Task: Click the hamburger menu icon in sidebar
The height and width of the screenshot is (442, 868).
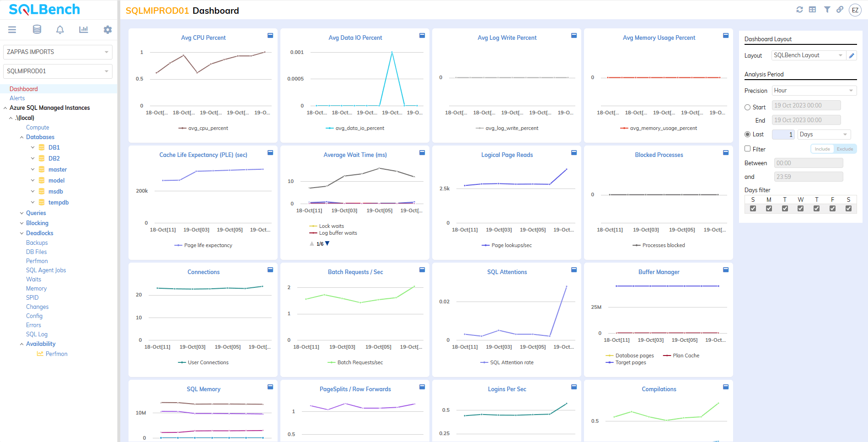Action: click(x=12, y=30)
